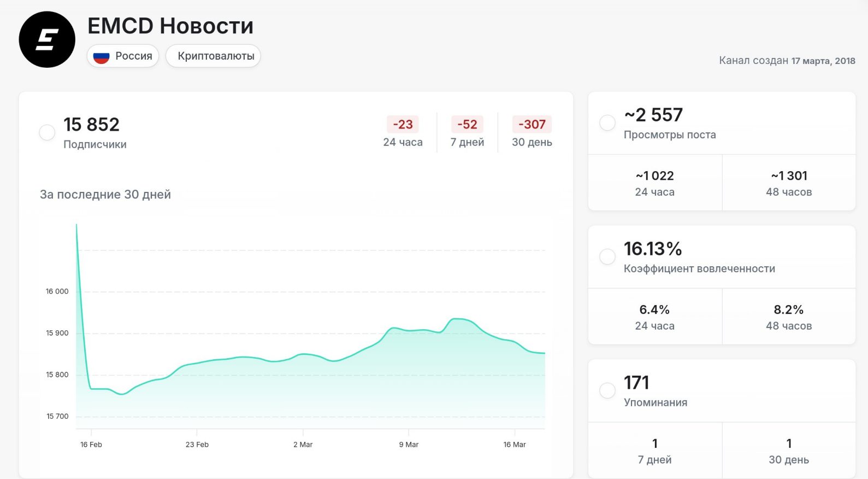Image resolution: width=868 pixels, height=479 pixels.
Task: Click the ~1 022 views value
Action: (x=655, y=176)
